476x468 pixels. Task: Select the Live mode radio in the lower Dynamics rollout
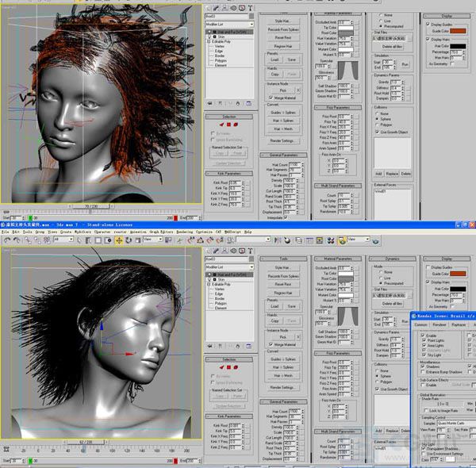tap(381, 278)
